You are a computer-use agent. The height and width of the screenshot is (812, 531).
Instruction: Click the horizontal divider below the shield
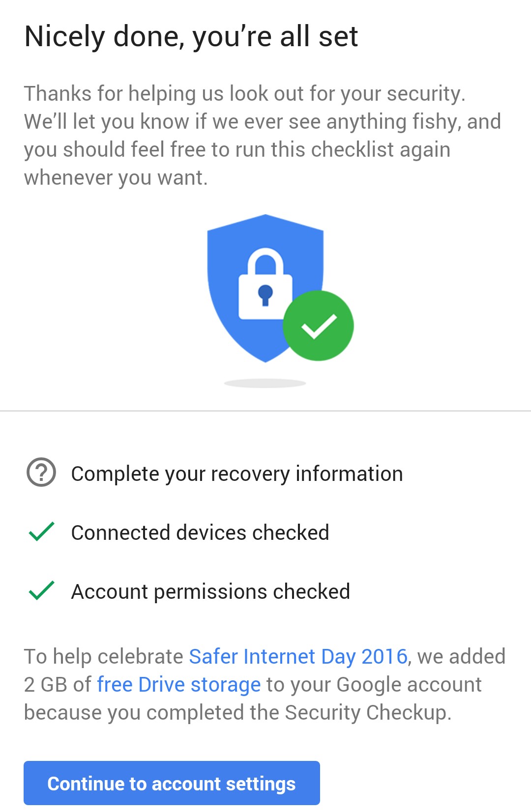[x=265, y=411]
